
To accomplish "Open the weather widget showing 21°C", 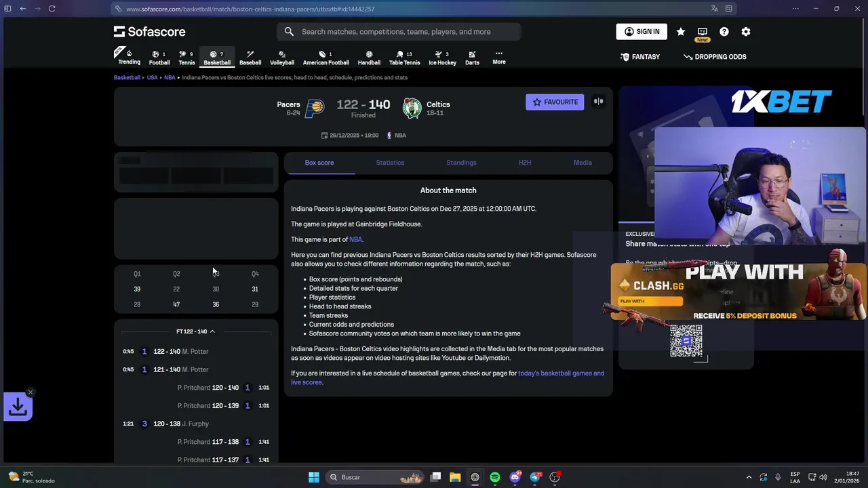I will tap(31, 477).
